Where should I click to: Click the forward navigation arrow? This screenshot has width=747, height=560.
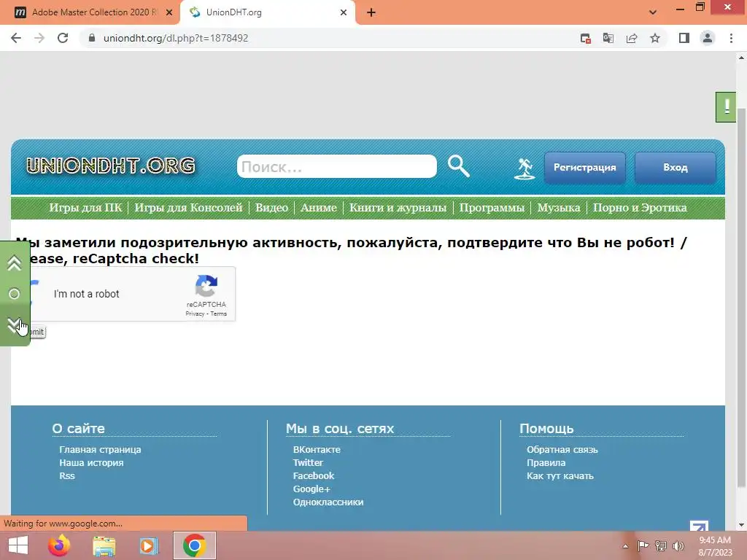pyautogui.click(x=39, y=38)
